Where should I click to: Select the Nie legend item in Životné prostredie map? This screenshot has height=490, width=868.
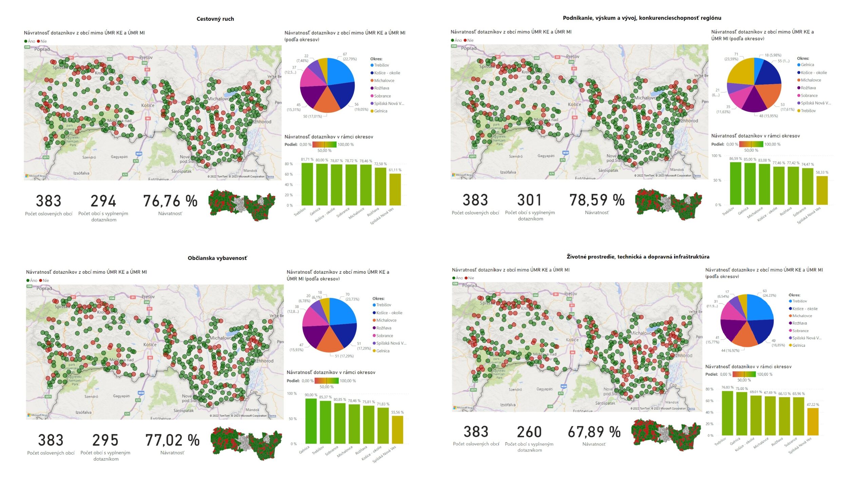click(470, 278)
